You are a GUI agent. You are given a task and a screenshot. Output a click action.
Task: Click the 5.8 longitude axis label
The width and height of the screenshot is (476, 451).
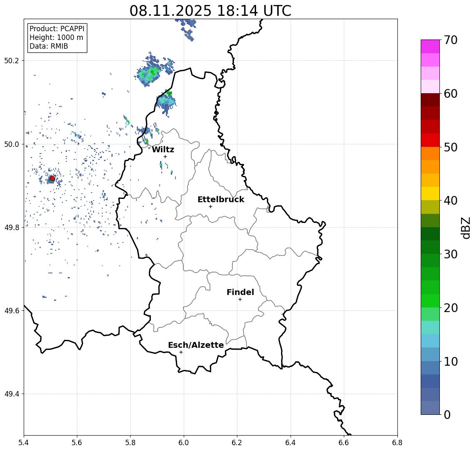click(x=130, y=443)
